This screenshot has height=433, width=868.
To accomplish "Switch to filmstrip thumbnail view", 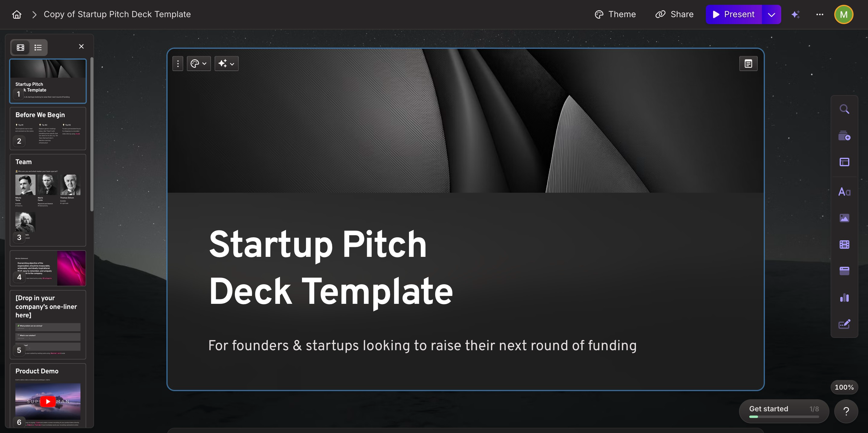I will (20, 48).
